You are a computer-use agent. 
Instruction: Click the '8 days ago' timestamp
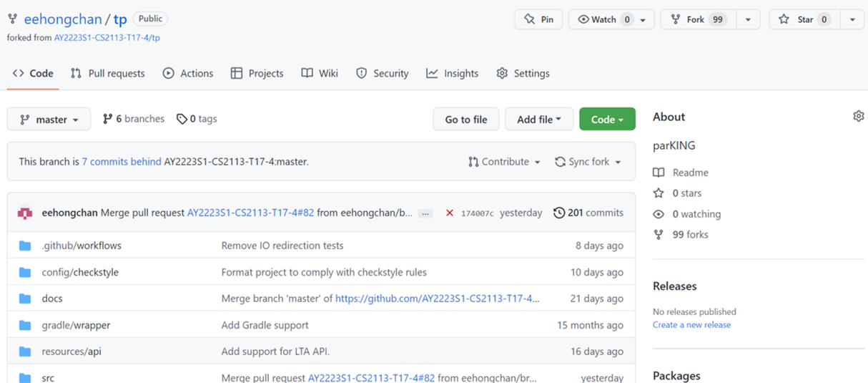[599, 246]
